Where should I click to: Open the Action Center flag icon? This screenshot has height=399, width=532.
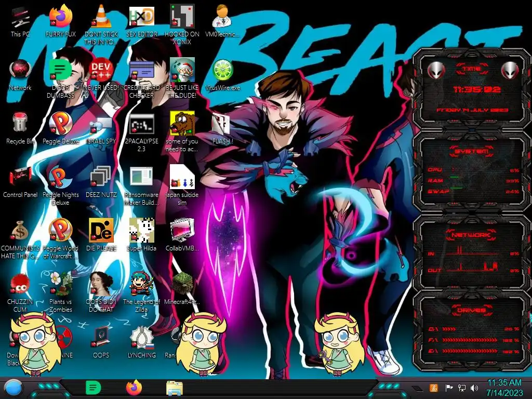click(x=449, y=388)
